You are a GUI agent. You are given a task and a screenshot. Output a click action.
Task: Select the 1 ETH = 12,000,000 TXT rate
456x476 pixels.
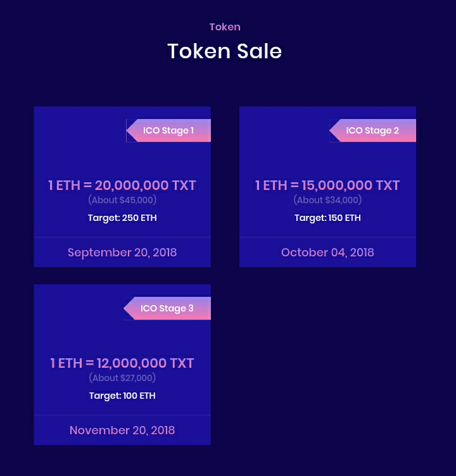pyautogui.click(x=122, y=363)
